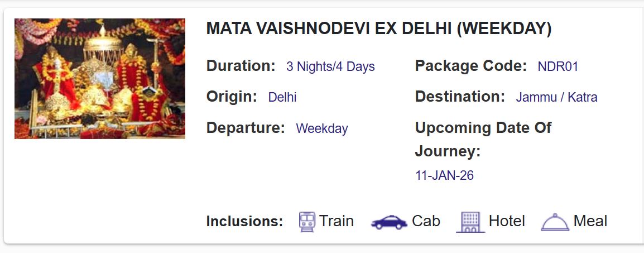Click the Duration label
This screenshot has height=253, width=644.
coord(241,66)
